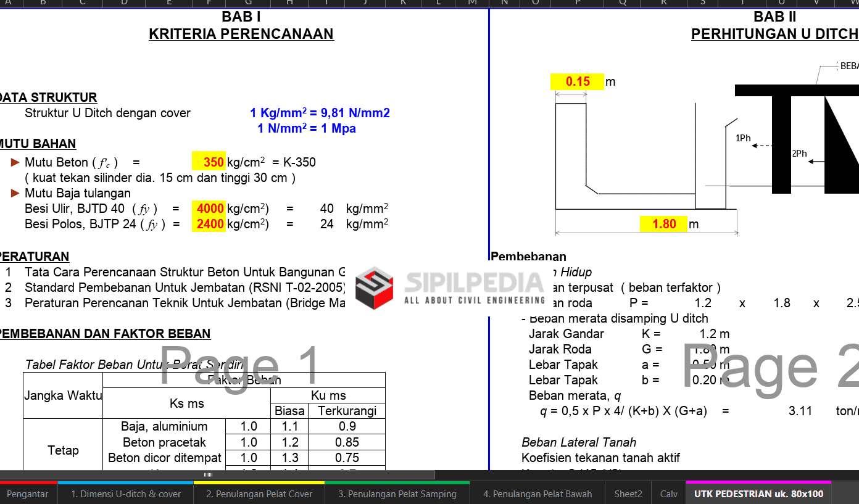Image resolution: width=859 pixels, height=504 pixels.
Task: Select the UTK PEDESTRIAN uk. 80x100 tab
Action: point(758,494)
